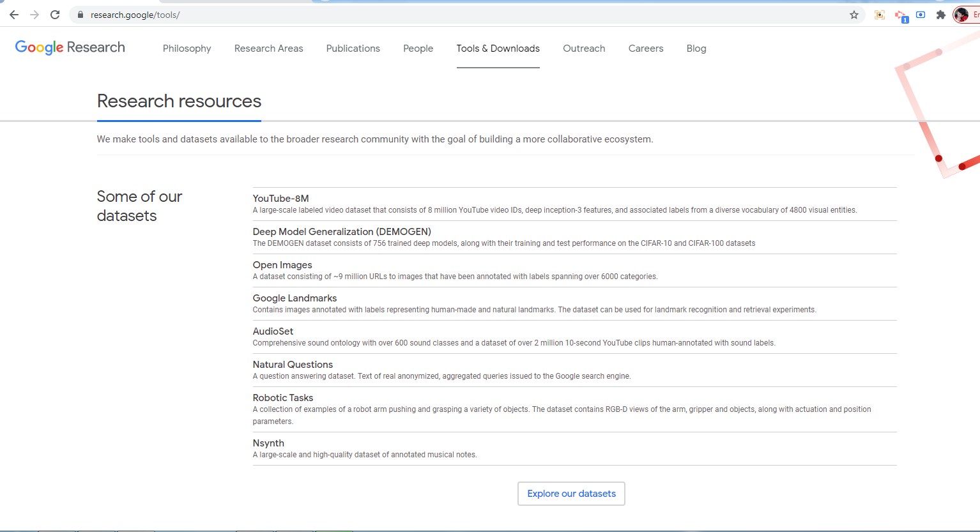Click the padlock site info icon
The width and height of the screenshot is (980, 532).
80,15
